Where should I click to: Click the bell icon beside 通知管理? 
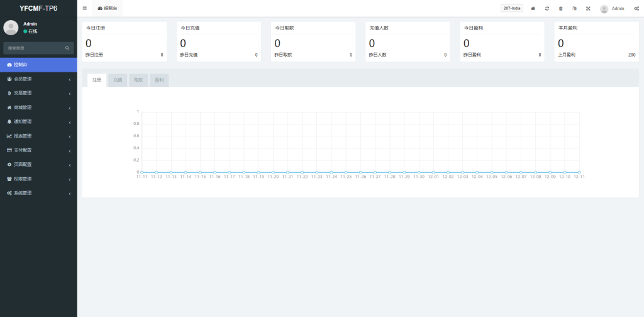point(9,121)
